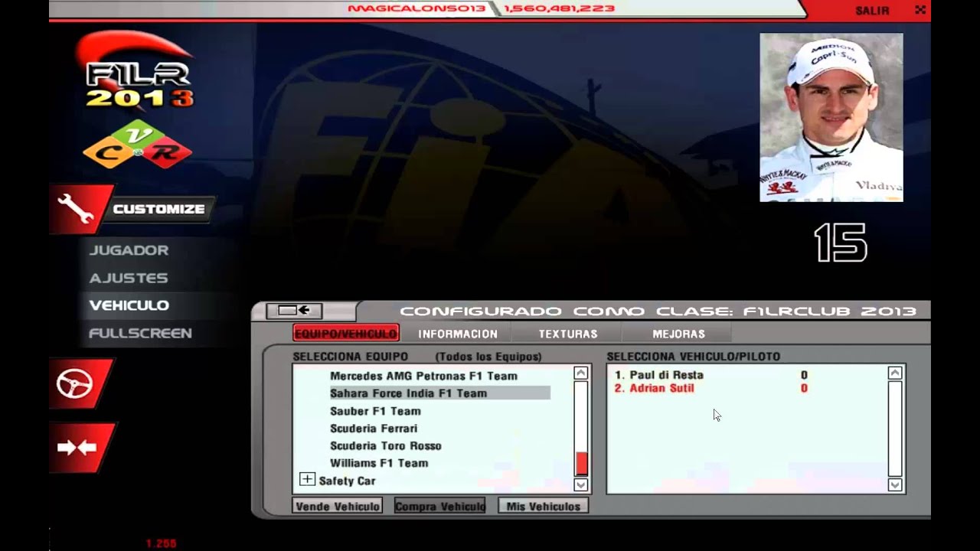Click the red team list scrollbar thumb
The width and height of the screenshot is (980, 551).
(582, 463)
